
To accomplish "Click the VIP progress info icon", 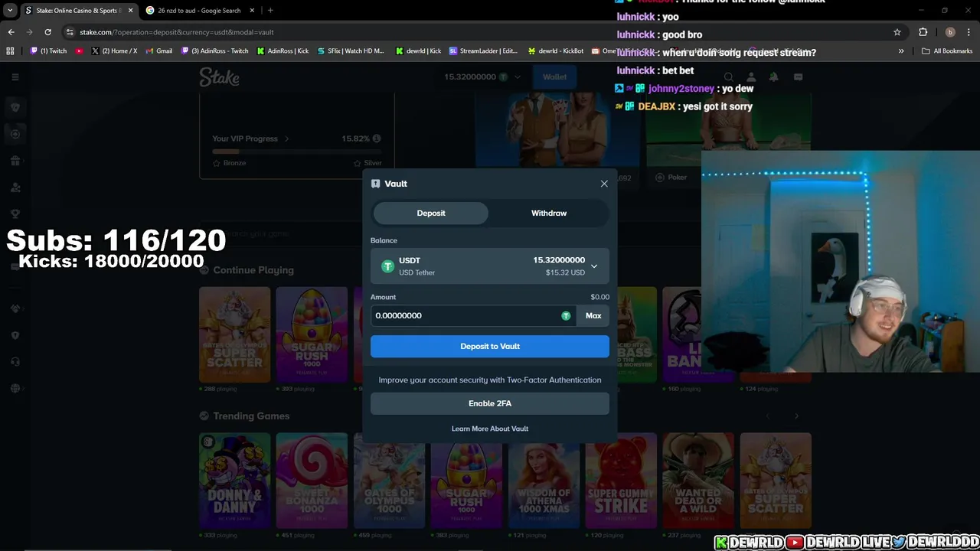I will pyautogui.click(x=376, y=139).
